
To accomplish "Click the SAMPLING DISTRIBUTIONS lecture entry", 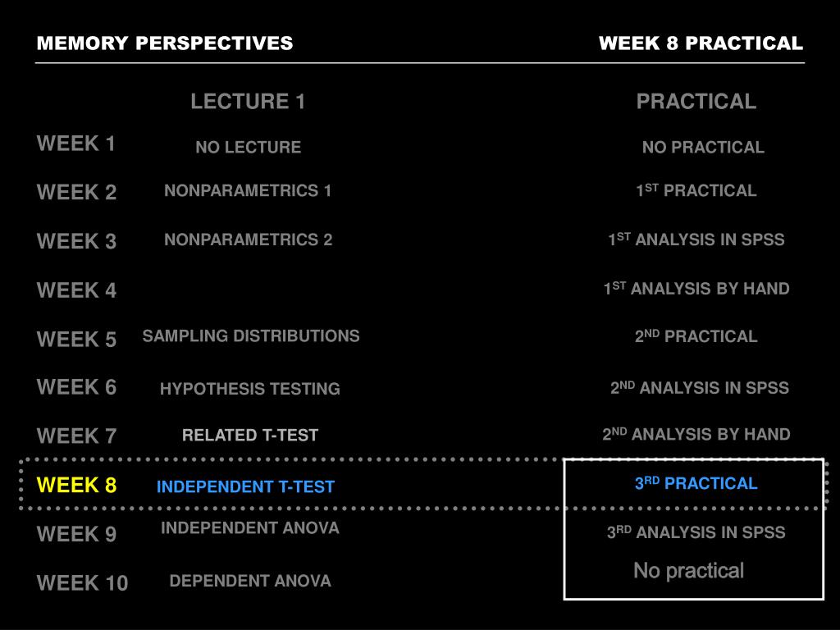I will point(251,336).
